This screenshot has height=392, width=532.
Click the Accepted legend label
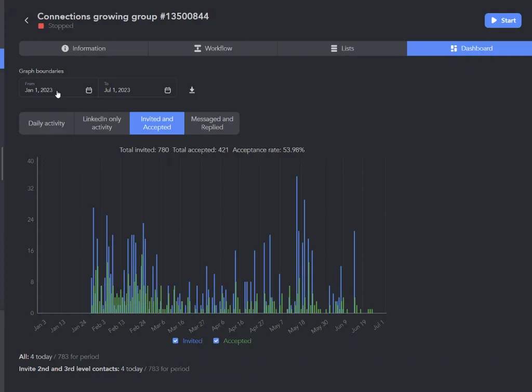(237, 341)
